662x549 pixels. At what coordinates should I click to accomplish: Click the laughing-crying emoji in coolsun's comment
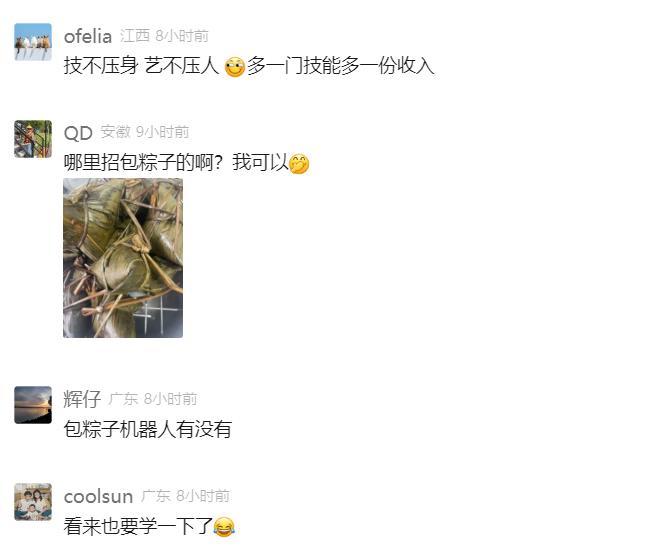pyautogui.click(x=224, y=527)
